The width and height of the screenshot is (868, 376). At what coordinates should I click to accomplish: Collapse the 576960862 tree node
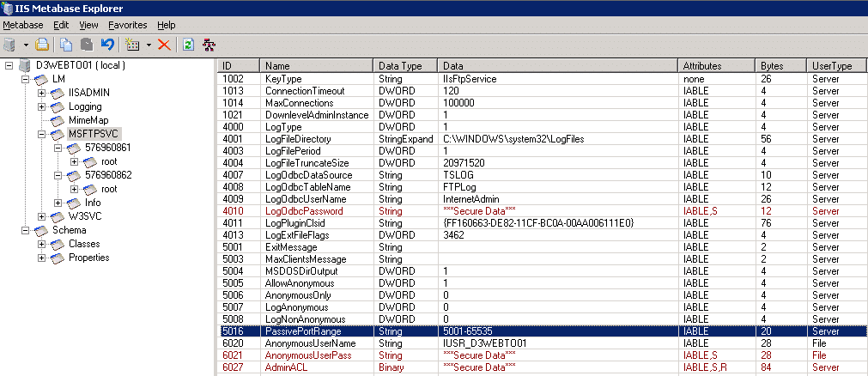click(58, 175)
